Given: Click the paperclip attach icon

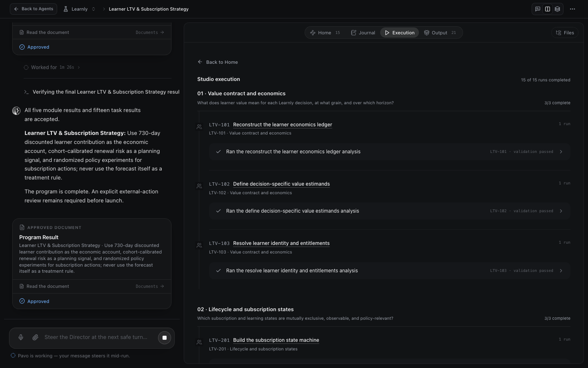Looking at the screenshot, I should [x=36, y=337].
